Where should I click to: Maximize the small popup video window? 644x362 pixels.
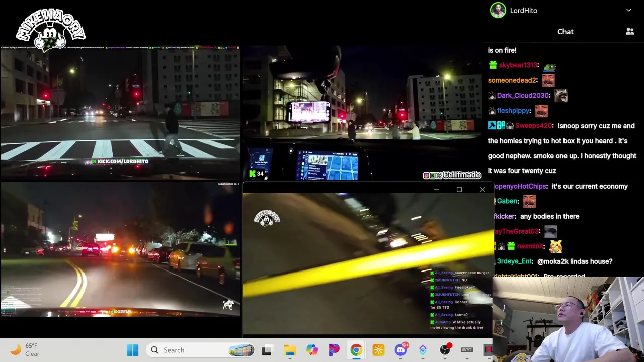[459, 190]
